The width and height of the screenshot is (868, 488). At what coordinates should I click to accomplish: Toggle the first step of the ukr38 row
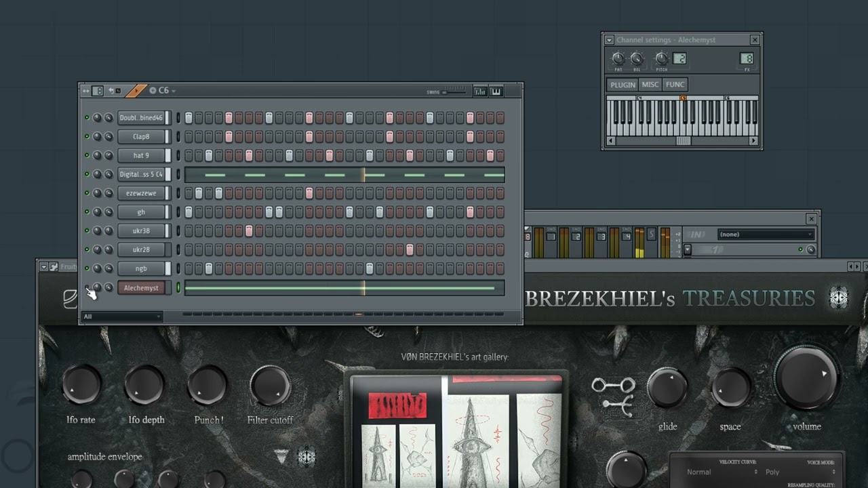click(x=189, y=231)
